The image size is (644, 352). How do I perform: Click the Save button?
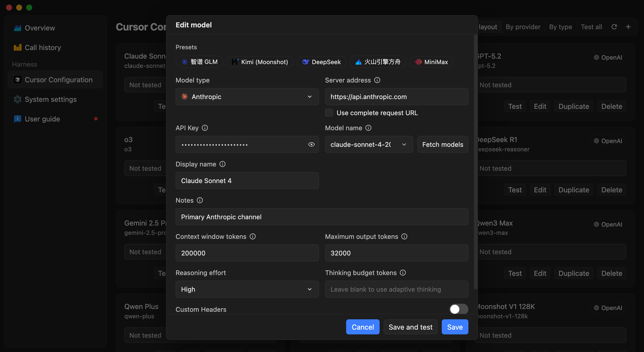(455, 327)
